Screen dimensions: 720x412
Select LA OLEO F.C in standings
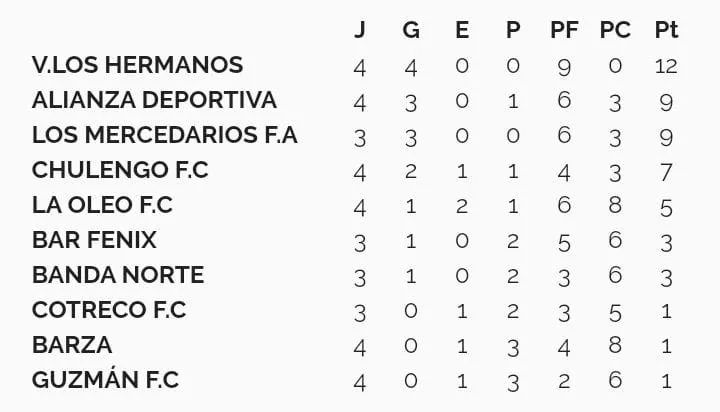coord(102,206)
